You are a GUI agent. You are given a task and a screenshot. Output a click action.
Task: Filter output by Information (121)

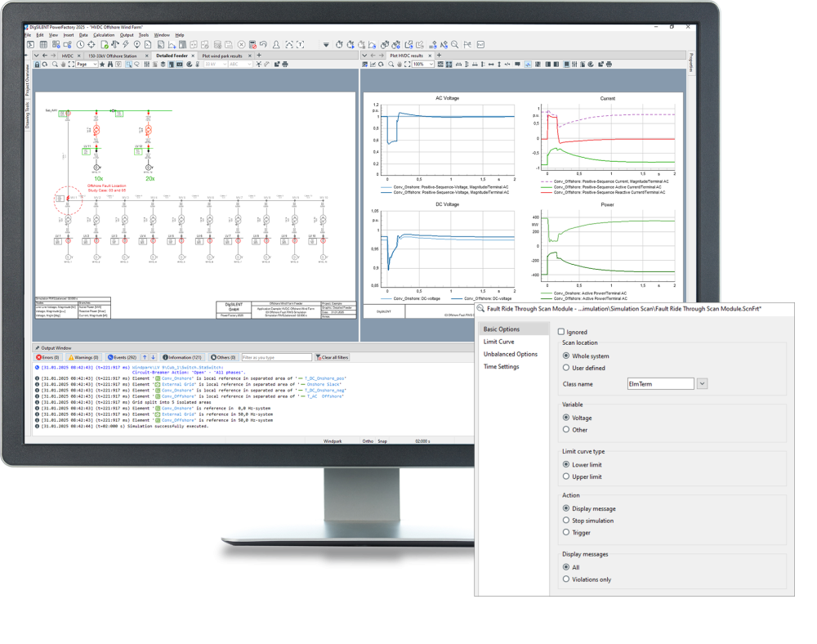[x=182, y=357]
